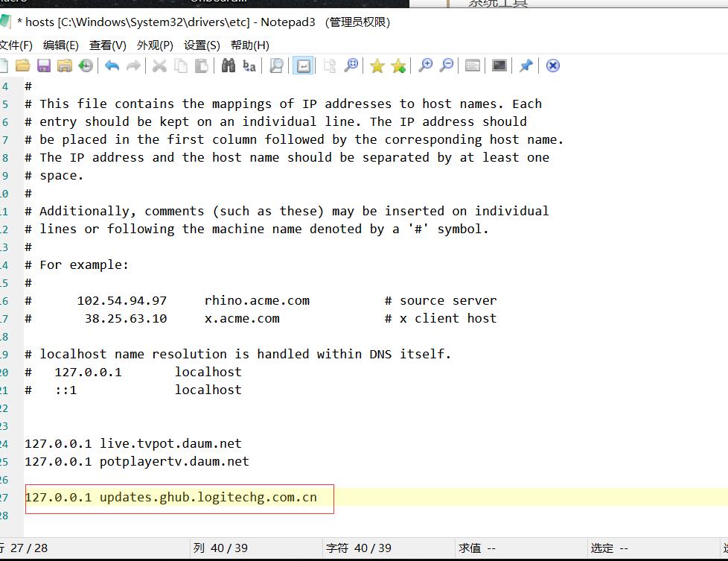
Task: Open the 帮助(H) menu
Action: tap(250, 45)
